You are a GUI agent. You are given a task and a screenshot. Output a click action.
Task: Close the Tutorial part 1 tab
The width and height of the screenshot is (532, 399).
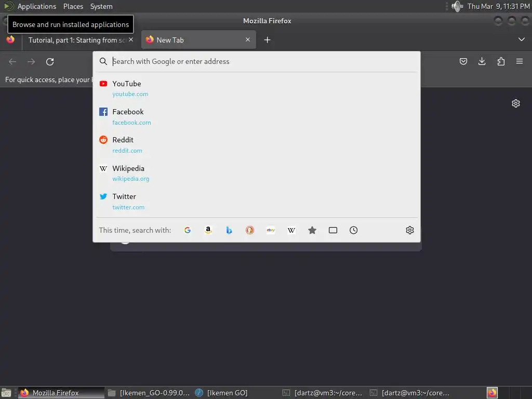(x=131, y=39)
